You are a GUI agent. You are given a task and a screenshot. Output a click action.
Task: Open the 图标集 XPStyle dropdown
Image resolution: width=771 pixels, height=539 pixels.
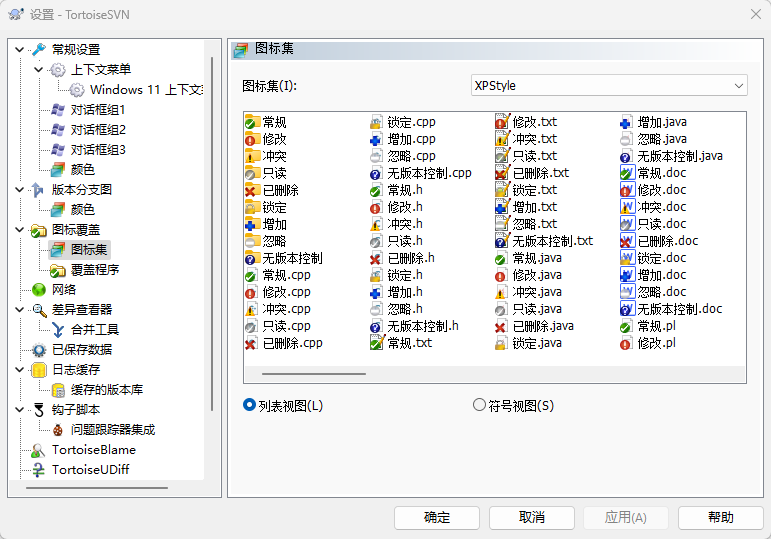[x=609, y=86]
